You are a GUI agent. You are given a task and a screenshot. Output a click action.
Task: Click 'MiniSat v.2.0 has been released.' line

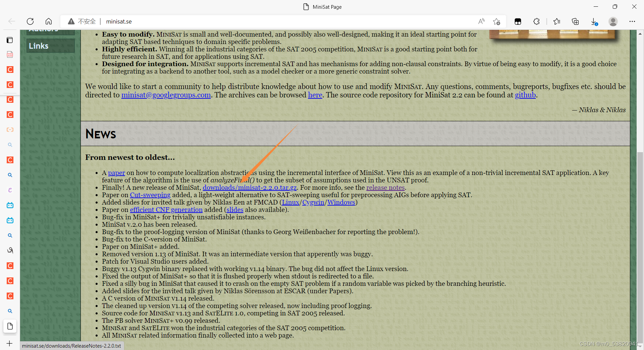(x=150, y=224)
